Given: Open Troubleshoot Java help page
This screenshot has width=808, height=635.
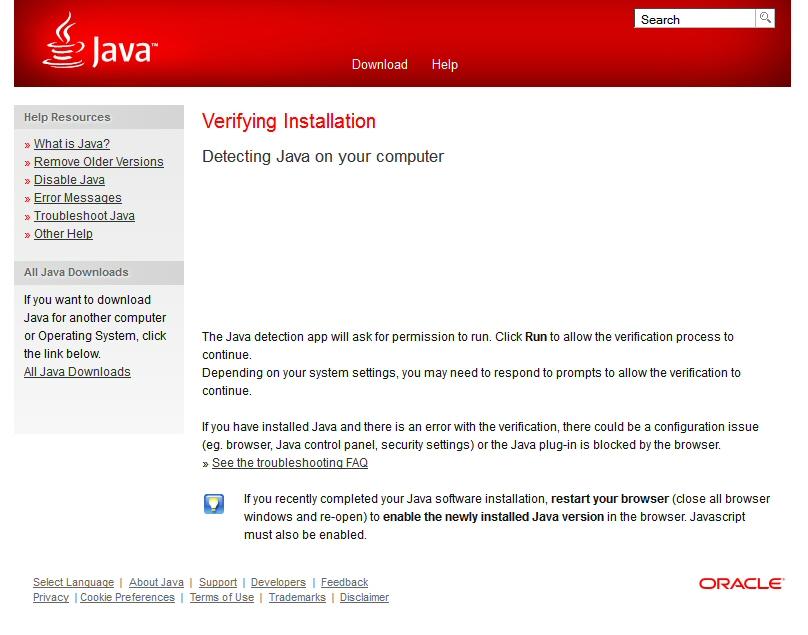Looking at the screenshot, I should click(x=84, y=216).
